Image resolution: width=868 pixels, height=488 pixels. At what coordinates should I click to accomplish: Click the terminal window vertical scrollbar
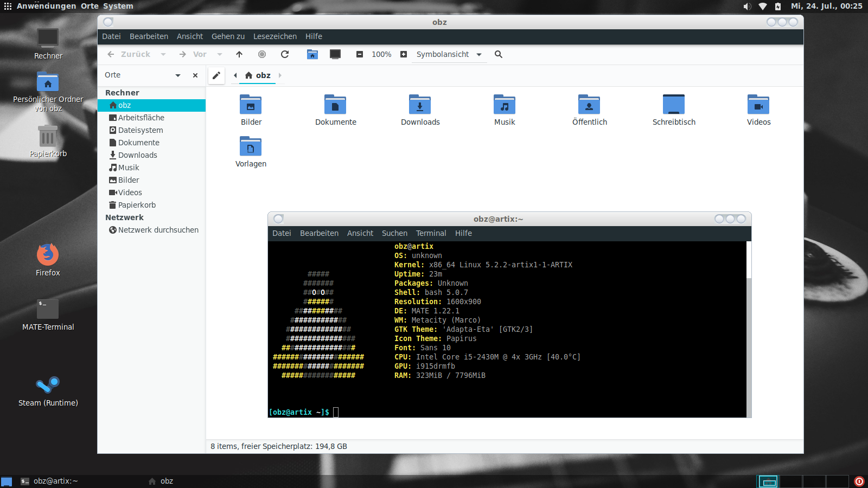(749, 329)
